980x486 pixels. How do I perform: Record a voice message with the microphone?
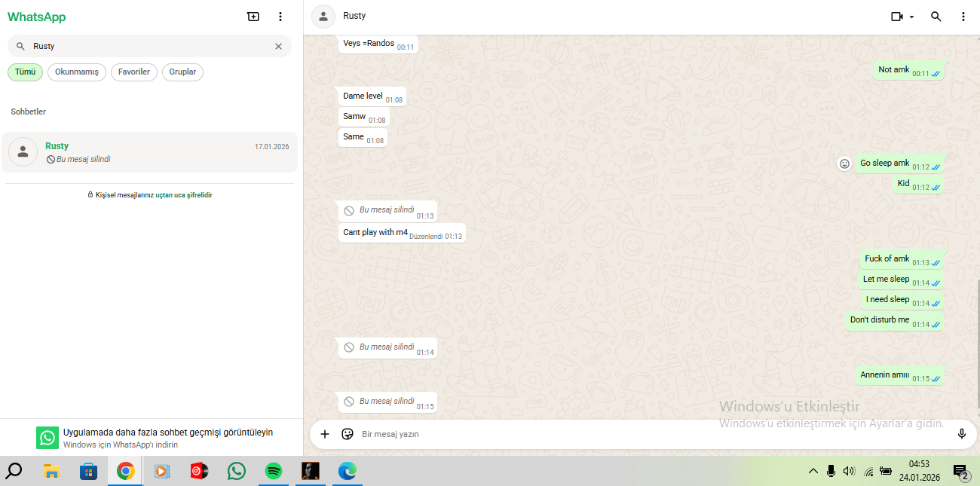[962, 434]
